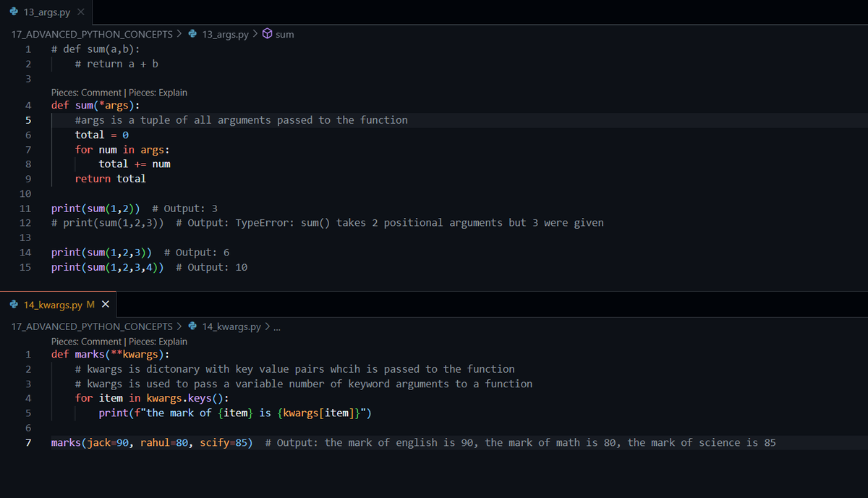Switch to the 13_args.py tab

pyautogui.click(x=47, y=12)
